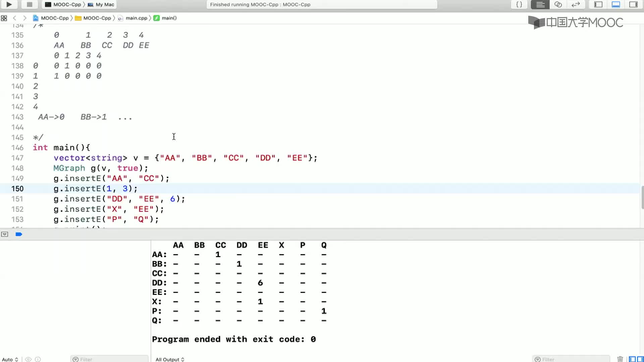Click 'BB->1' comment text

[94, 117]
